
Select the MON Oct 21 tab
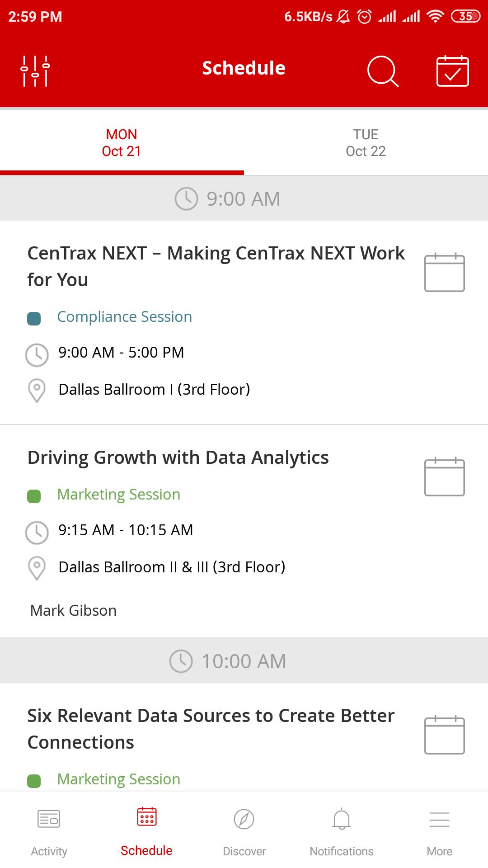(x=122, y=142)
